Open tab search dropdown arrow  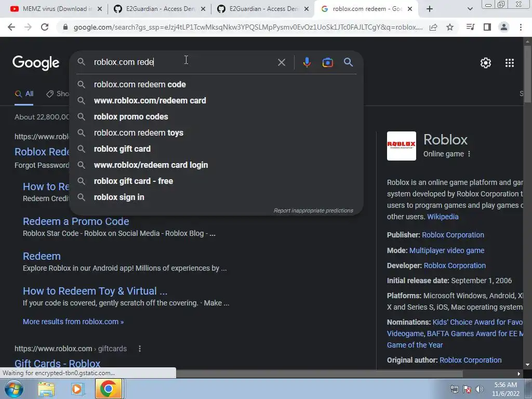pyautogui.click(x=470, y=9)
